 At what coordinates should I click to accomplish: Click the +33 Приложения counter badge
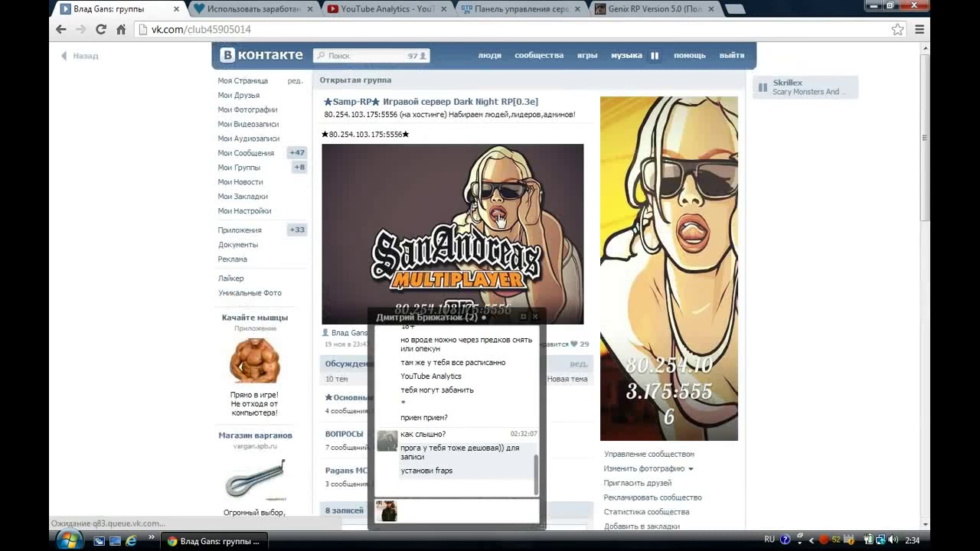(x=297, y=230)
